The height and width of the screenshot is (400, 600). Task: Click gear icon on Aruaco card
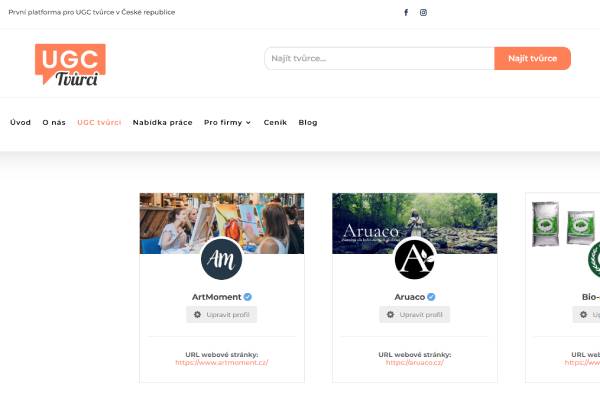(390, 315)
